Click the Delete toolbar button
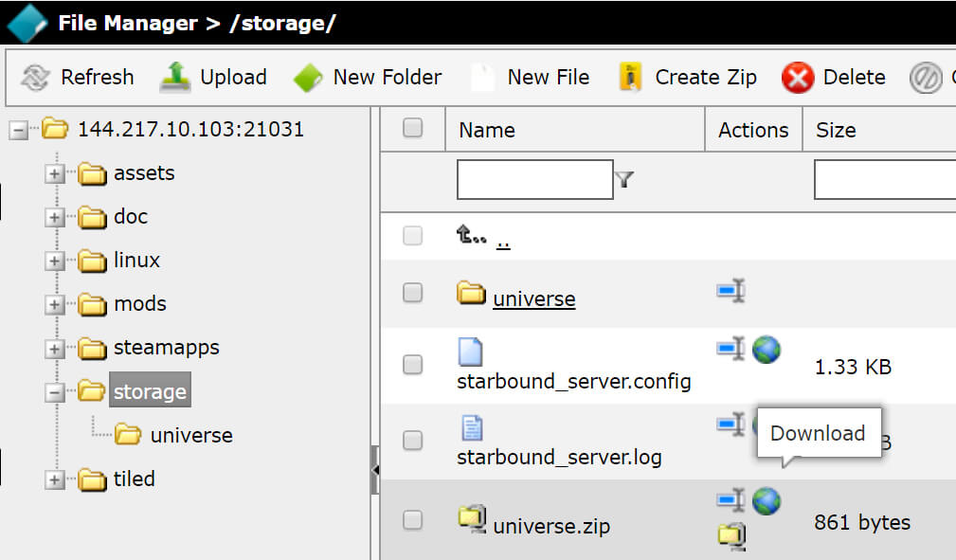956x560 pixels. [834, 78]
